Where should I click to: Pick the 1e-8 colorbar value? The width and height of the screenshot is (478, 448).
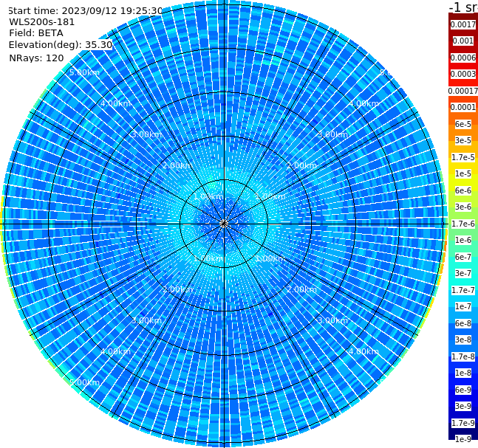(x=463, y=373)
